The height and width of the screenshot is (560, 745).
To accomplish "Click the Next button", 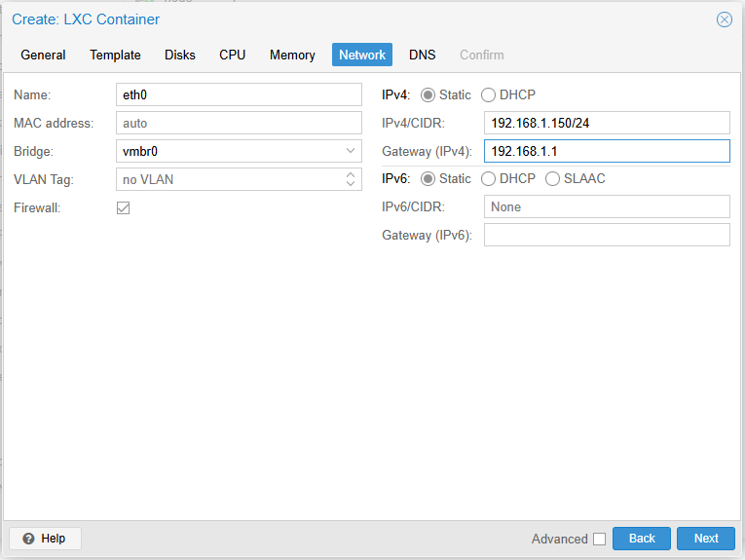I will point(706,539).
